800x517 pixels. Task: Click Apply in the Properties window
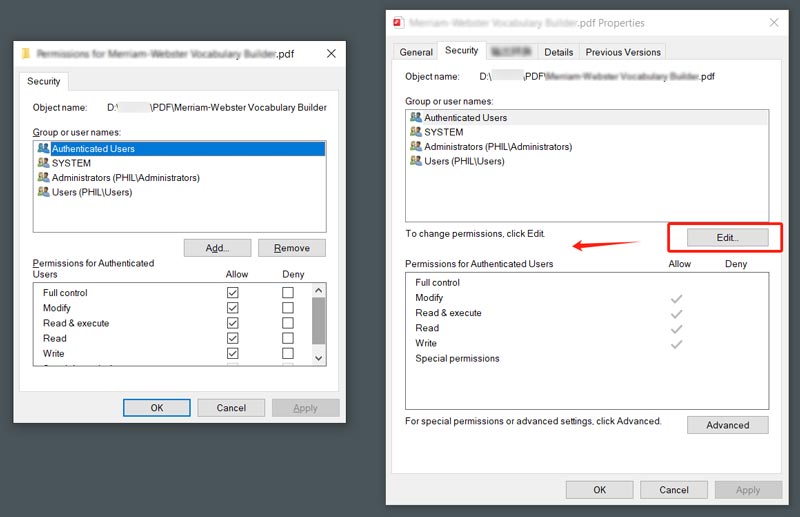point(748,489)
